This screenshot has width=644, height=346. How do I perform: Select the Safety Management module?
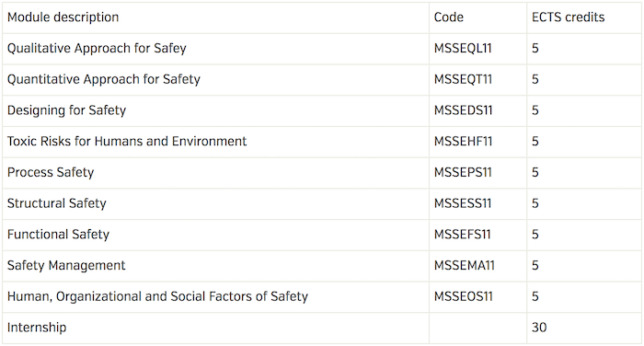coord(66,265)
